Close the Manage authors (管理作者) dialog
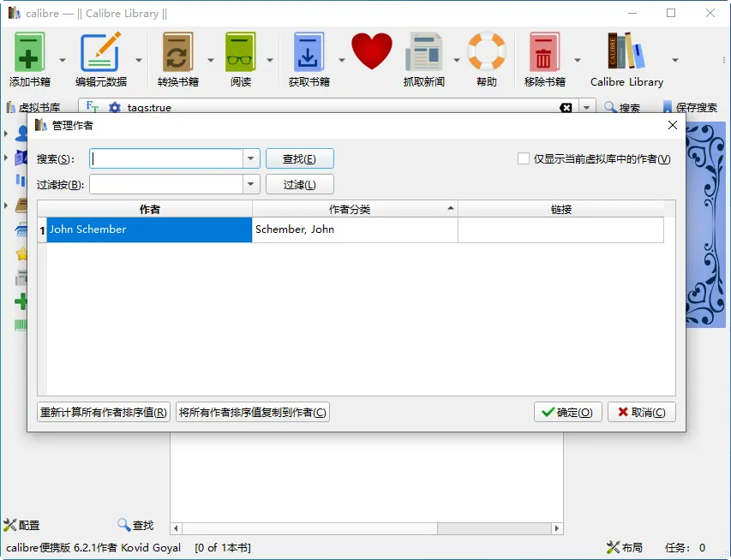731x560 pixels. (672, 125)
